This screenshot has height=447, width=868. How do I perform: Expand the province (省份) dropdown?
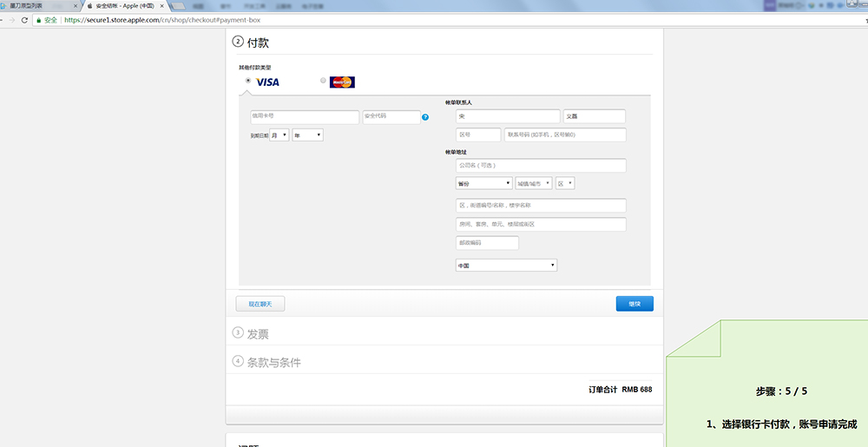pos(483,183)
